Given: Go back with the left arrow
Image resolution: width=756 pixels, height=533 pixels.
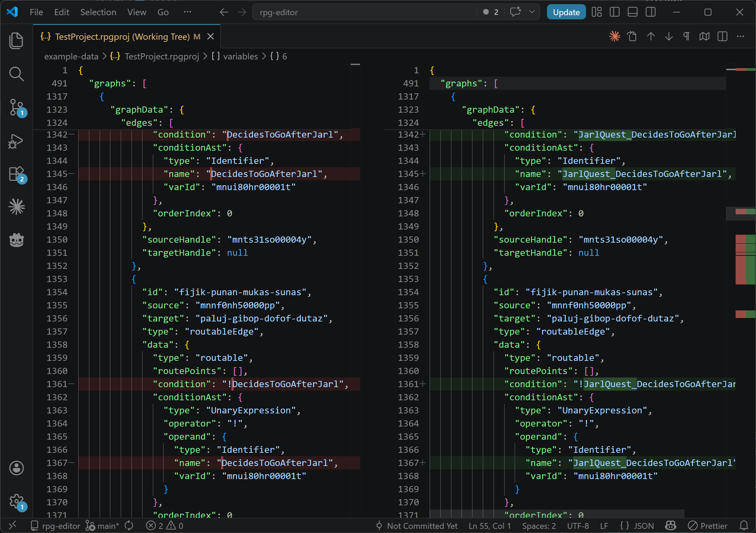Looking at the screenshot, I should (224, 12).
